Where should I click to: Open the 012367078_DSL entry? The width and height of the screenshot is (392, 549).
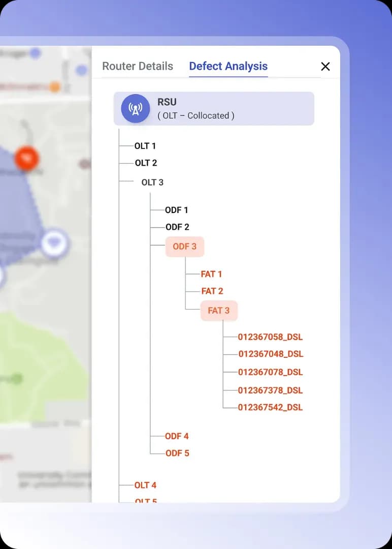point(270,372)
